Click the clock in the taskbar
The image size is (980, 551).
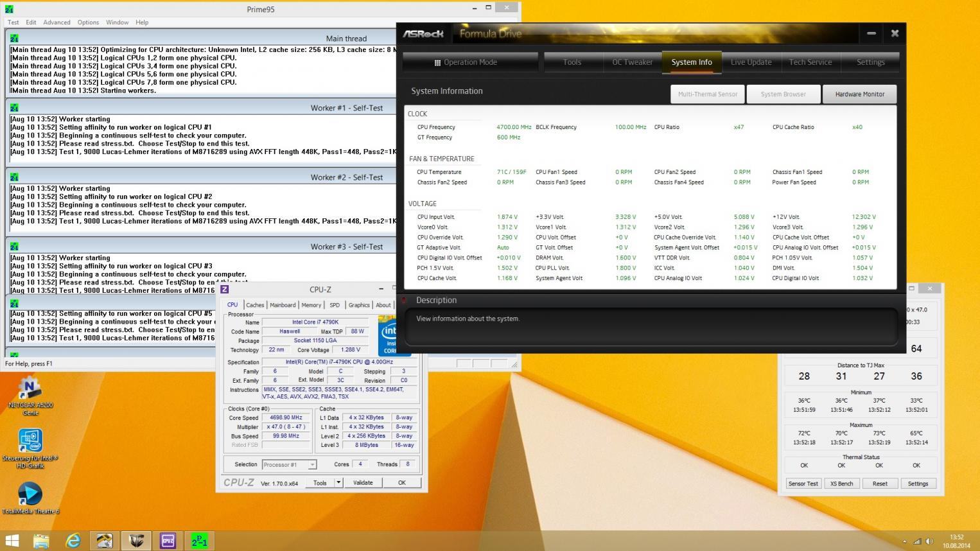coord(956,541)
